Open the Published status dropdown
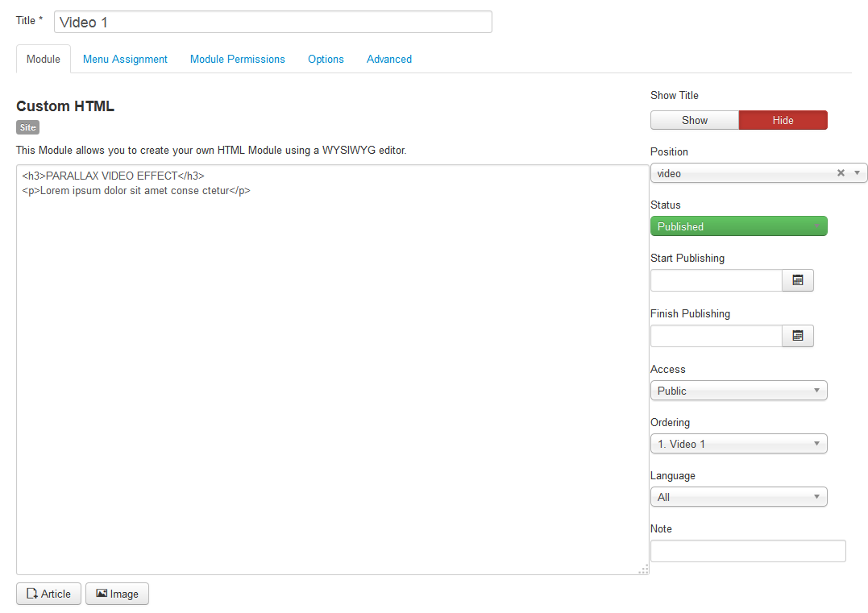This screenshot has height=613, width=868. tap(738, 226)
